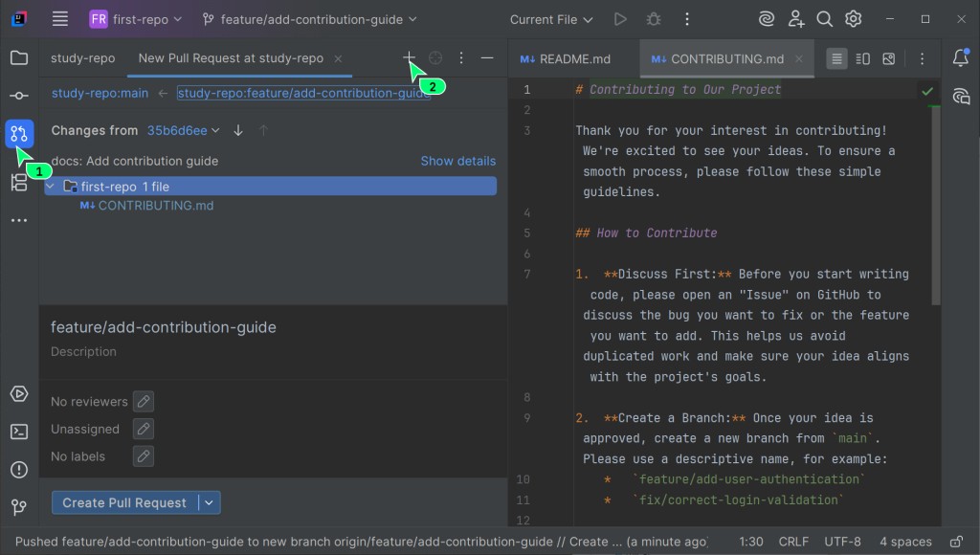The height and width of the screenshot is (555, 980).
Task: Click the 'docs: Add contribution guide' commit text
Action: pos(135,161)
